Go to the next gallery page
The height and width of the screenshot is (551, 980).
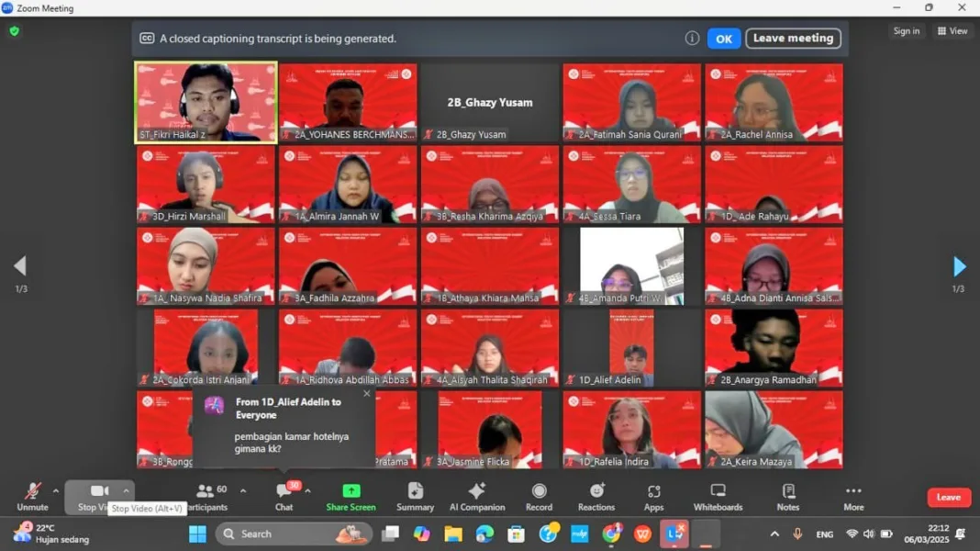(960, 266)
